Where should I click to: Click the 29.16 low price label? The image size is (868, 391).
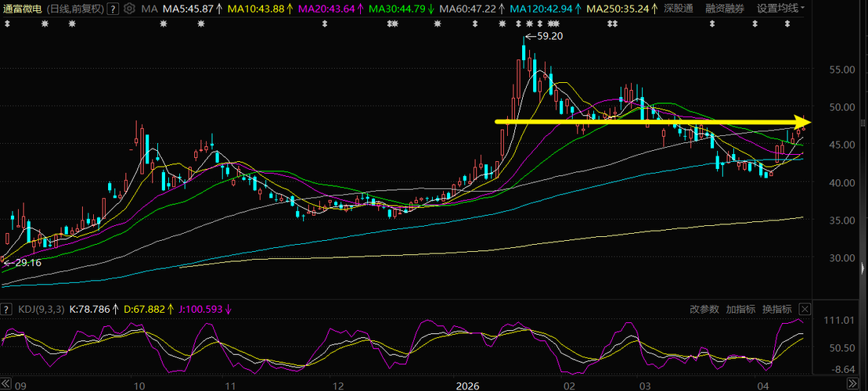point(27,263)
